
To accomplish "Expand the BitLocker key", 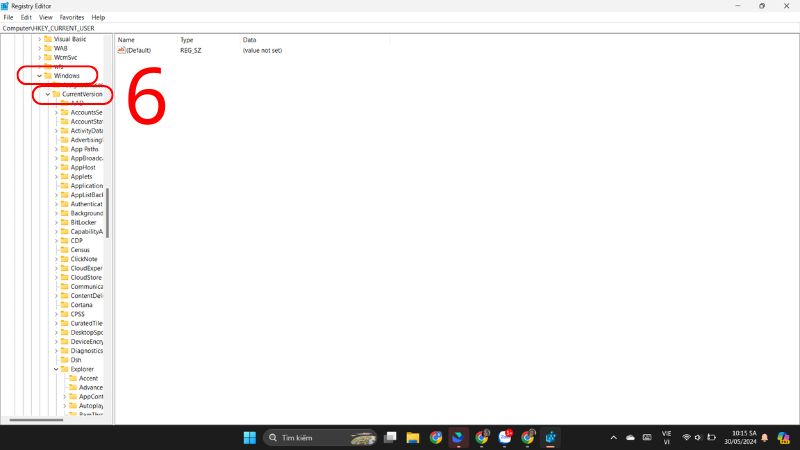I will 56,222.
